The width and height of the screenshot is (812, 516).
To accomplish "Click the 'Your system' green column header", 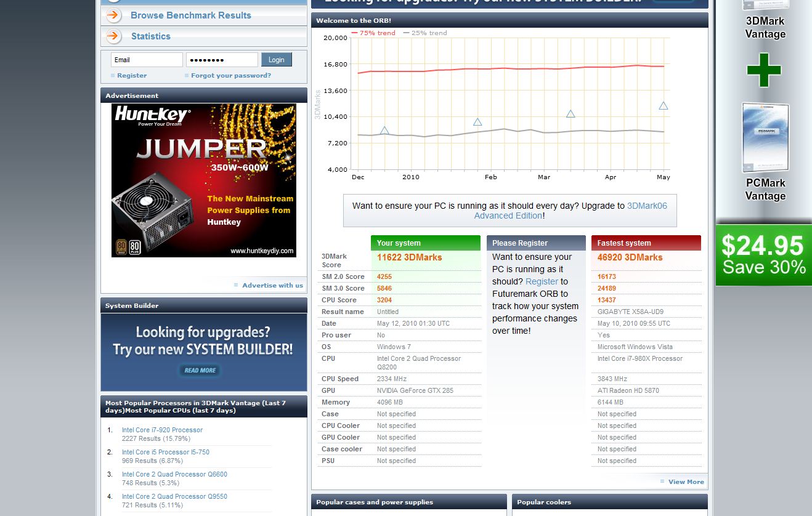I will coord(426,243).
